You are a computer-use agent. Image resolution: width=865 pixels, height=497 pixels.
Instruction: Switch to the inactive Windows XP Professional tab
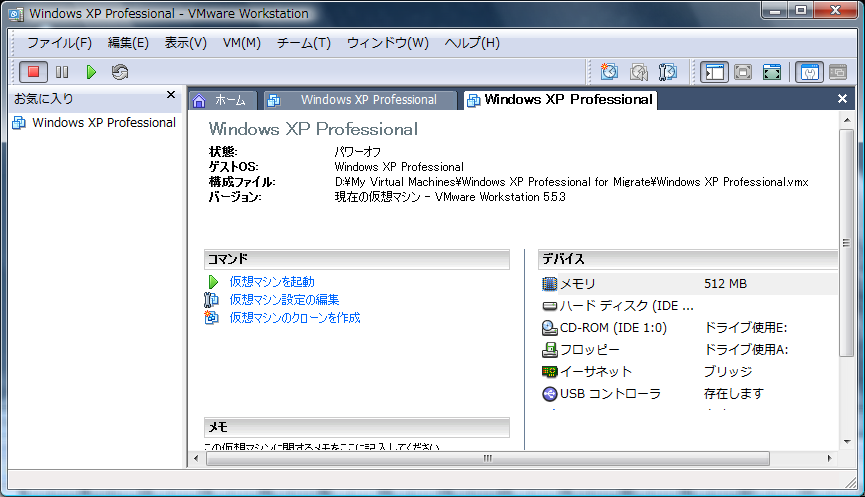pos(360,100)
